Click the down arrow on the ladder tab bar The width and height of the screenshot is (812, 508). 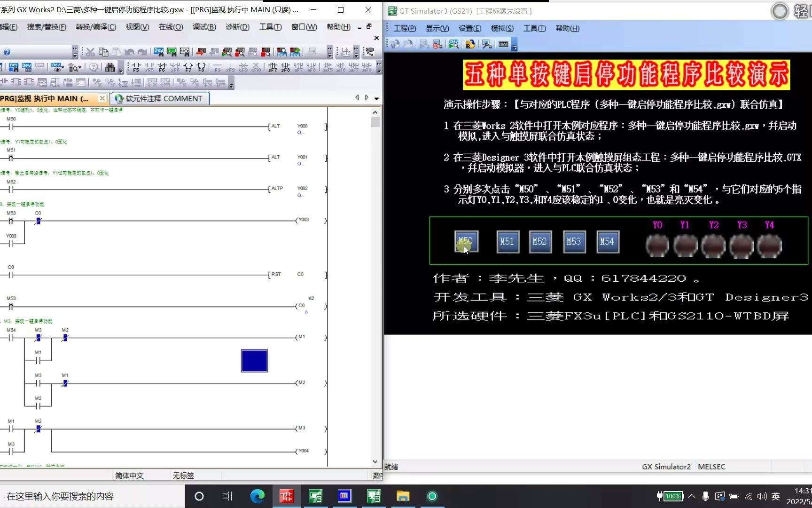pos(375,99)
